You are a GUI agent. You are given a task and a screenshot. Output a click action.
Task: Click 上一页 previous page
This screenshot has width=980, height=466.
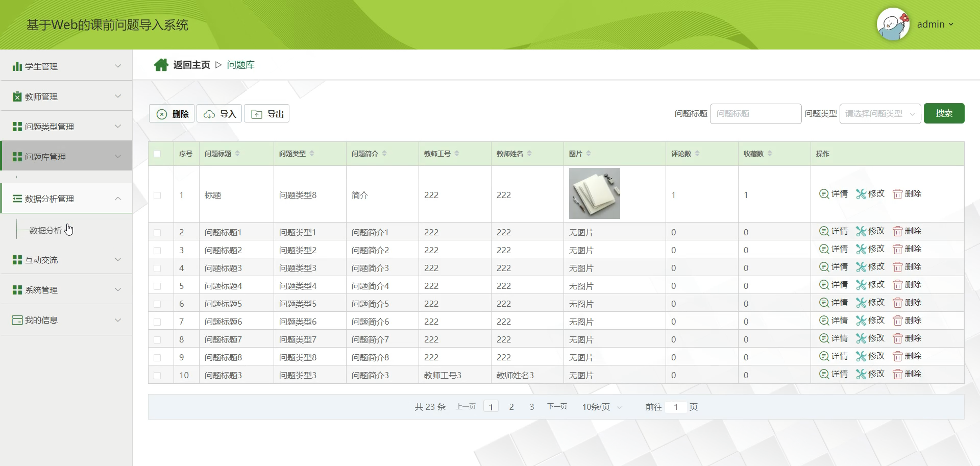[x=465, y=406]
